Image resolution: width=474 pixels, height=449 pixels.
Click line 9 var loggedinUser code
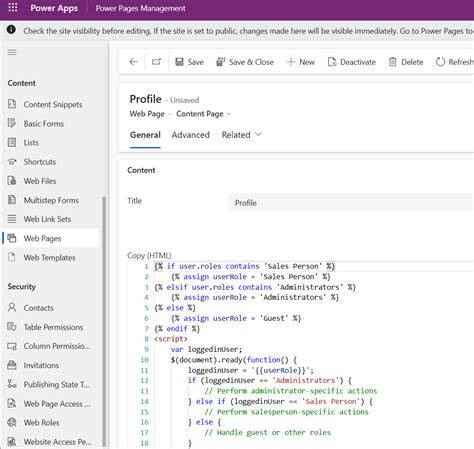pyautogui.click(x=207, y=349)
